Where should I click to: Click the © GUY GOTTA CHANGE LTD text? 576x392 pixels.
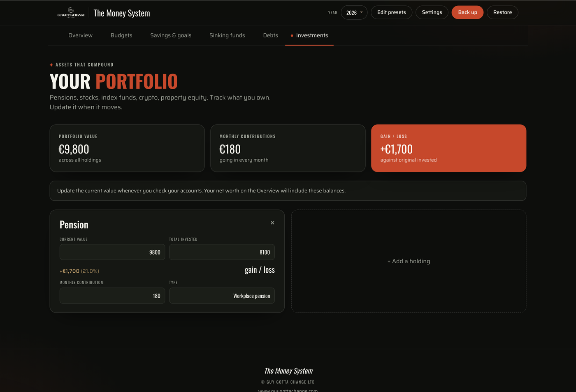(288, 382)
